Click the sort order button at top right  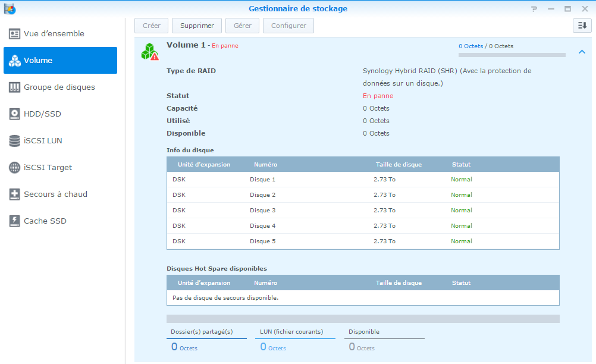tap(582, 26)
